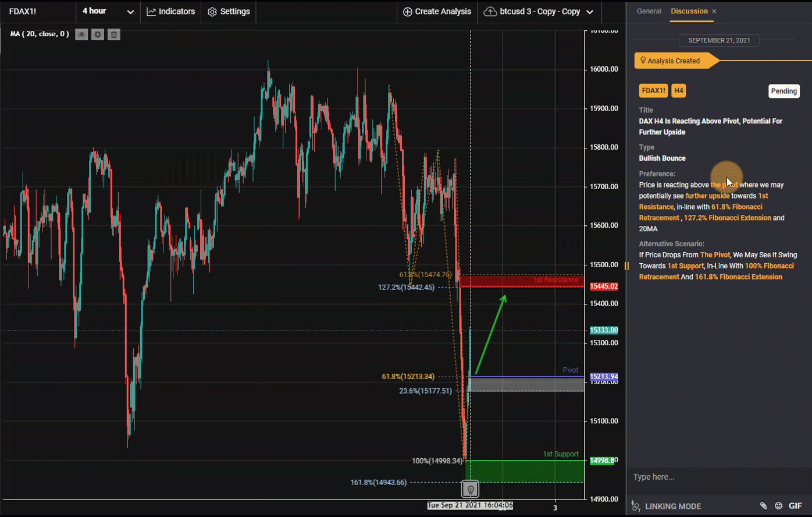The width and height of the screenshot is (812, 517).
Task: Click the '127.2% Fibonacci Extension' link
Action: pyautogui.click(x=728, y=218)
